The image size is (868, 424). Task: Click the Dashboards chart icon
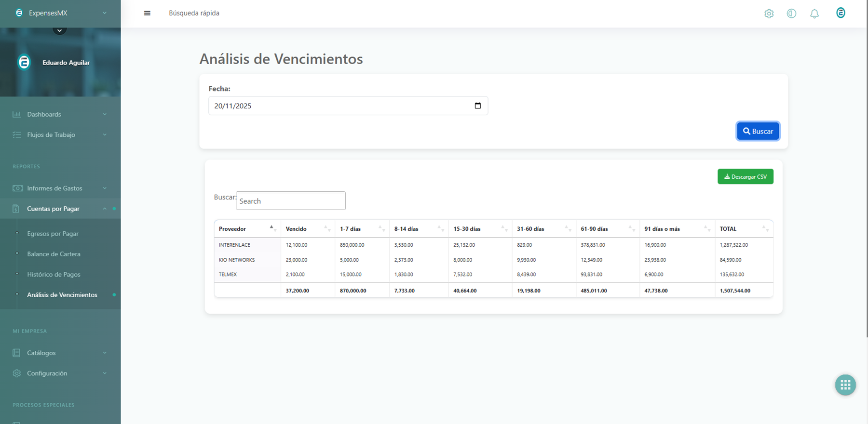point(17,114)
